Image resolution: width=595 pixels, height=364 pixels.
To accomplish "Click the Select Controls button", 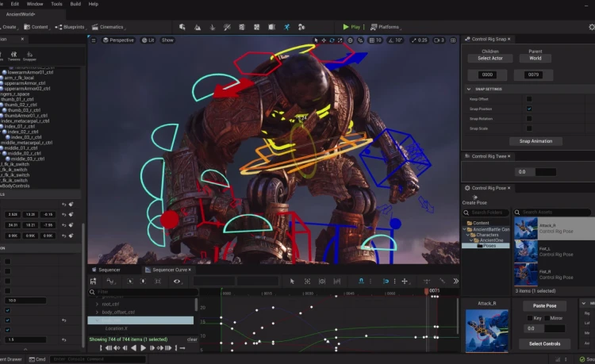I will [x=544, y=344].
